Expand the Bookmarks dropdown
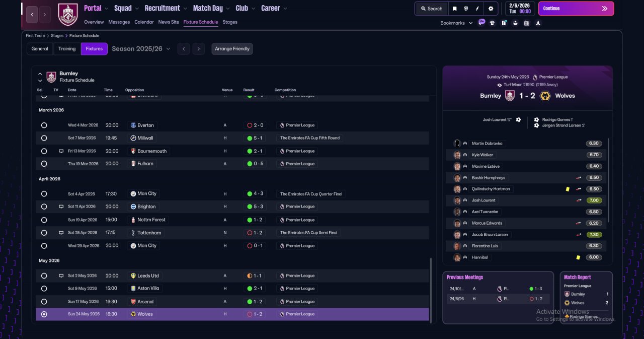 456,23
